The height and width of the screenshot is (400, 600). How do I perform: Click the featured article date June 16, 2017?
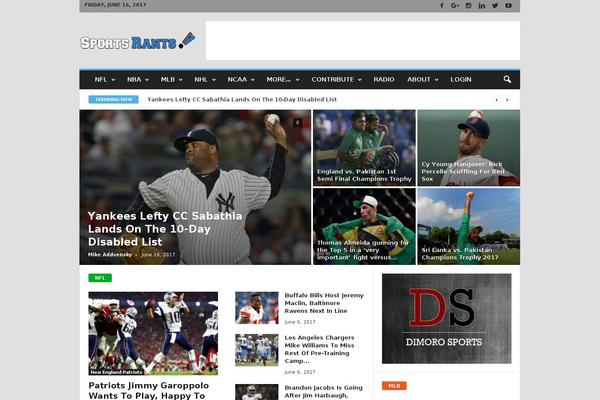(158, 255)
